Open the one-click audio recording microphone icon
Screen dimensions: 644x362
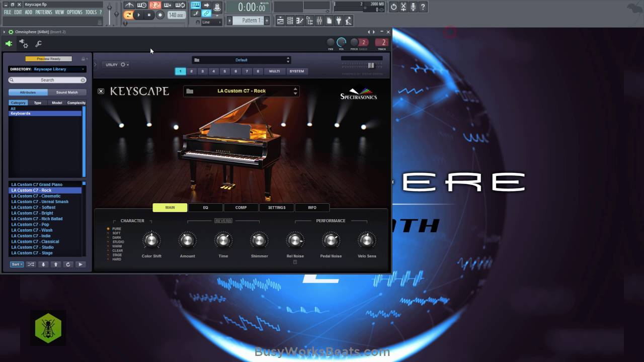point(413,7)
